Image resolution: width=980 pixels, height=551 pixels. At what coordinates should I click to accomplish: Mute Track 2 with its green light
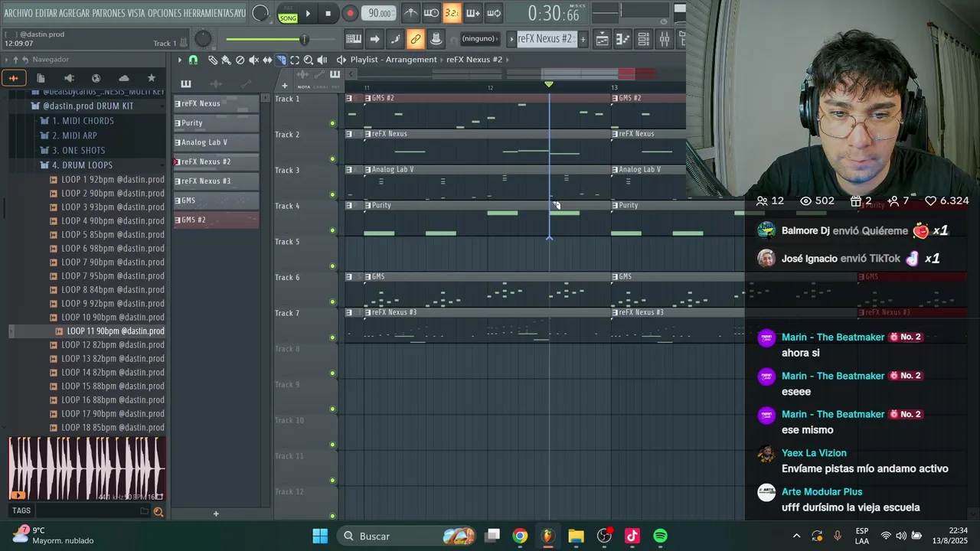332,159
